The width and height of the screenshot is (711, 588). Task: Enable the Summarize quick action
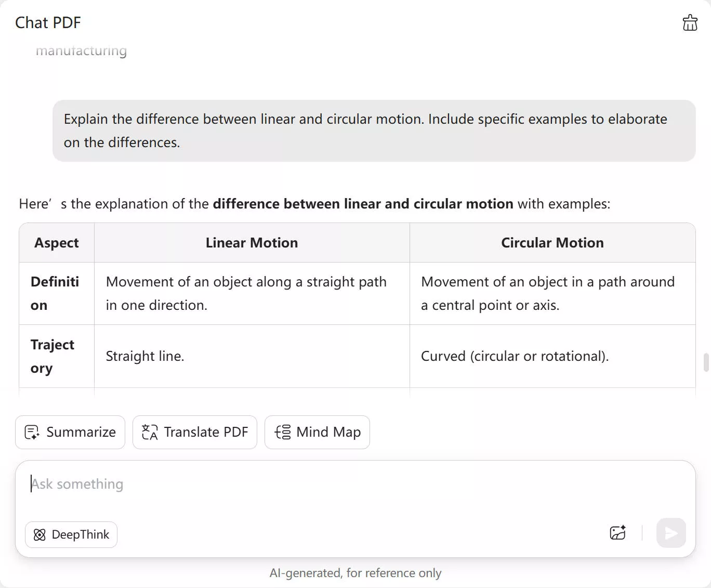(70, 432)
